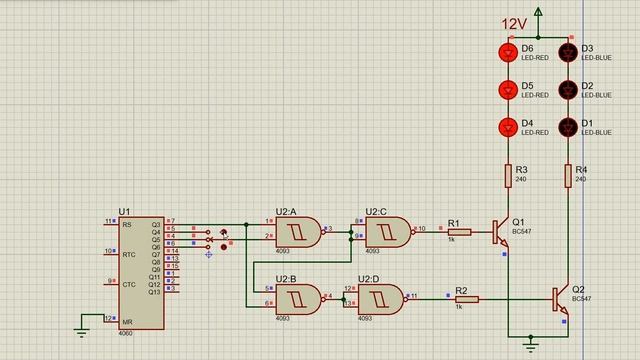Viewport: 640px width, 360px height.
Task: Click the Q13 output label on U1
Action: pyautogui.click(x=154, y=292)
